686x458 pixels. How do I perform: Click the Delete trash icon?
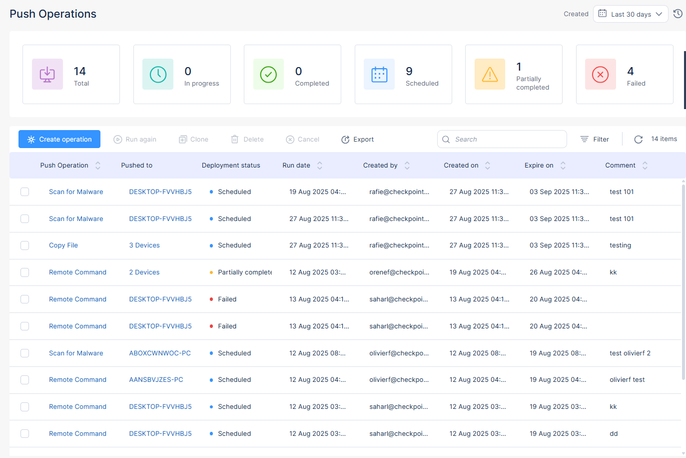pyautogui.click(x=234, y=139)
